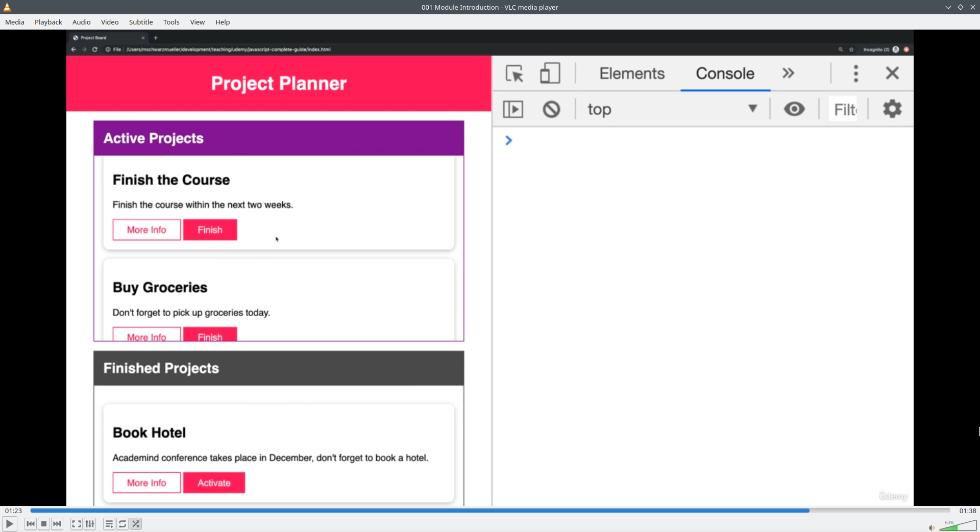The height and width of the screenshot is (532, 980).
Task: Go to previous media with skip-back button
Action: (31, 524)
